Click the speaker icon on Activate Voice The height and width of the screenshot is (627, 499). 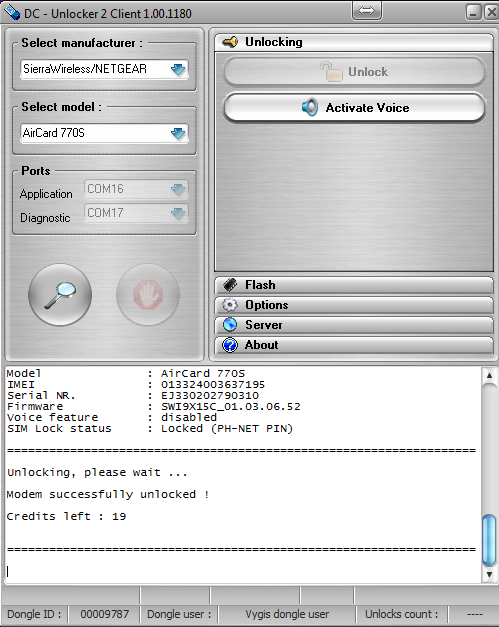coord(310,107)
